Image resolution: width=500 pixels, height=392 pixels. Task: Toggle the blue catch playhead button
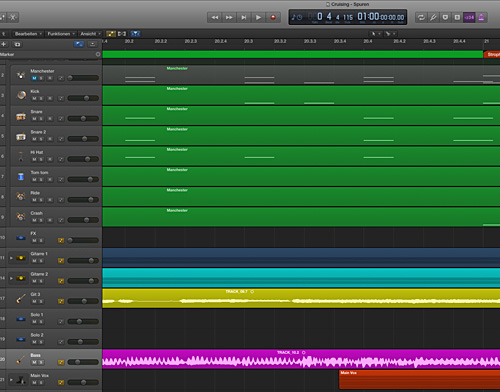coord(135,34)
